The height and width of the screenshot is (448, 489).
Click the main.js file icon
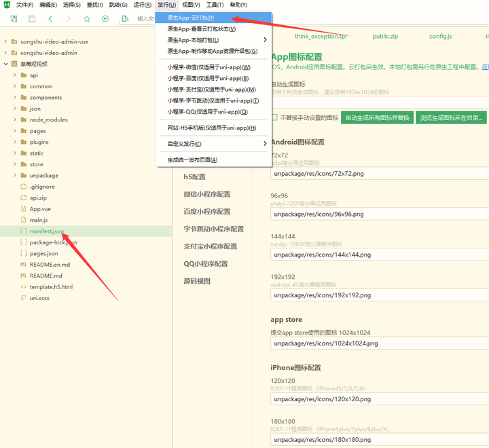(x=23, y=220)
